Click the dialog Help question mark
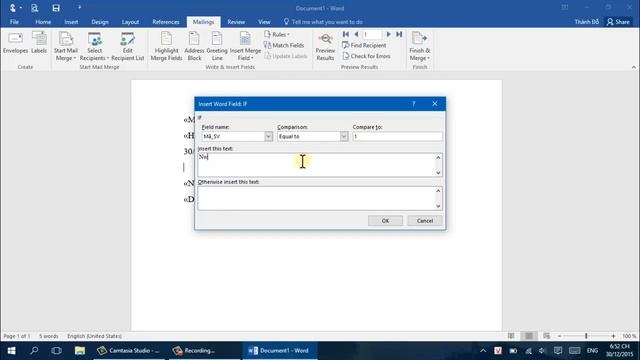This screenshot has height=360, width=640. [x=413, y=104]
